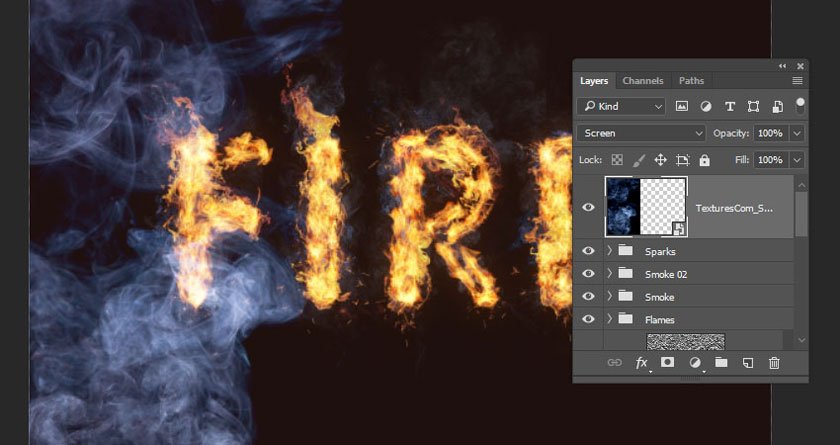
Task: Expand the Smoke group
Action: 609,296
